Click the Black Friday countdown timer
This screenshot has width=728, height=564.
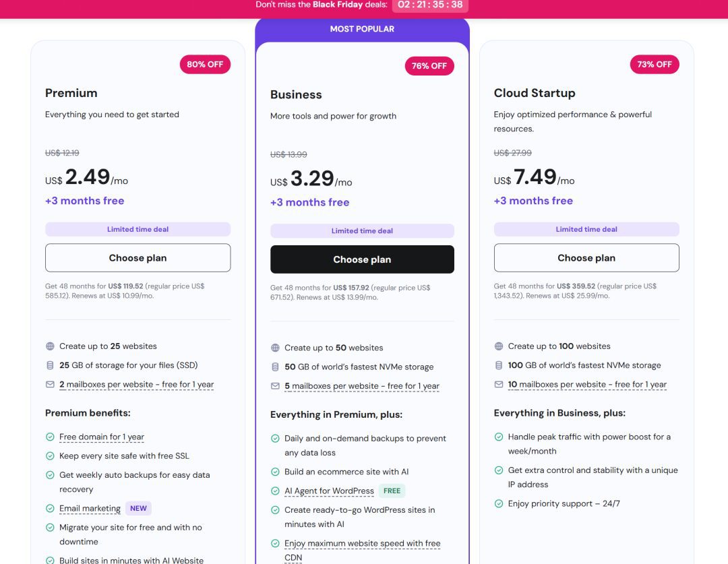(430, 5)
